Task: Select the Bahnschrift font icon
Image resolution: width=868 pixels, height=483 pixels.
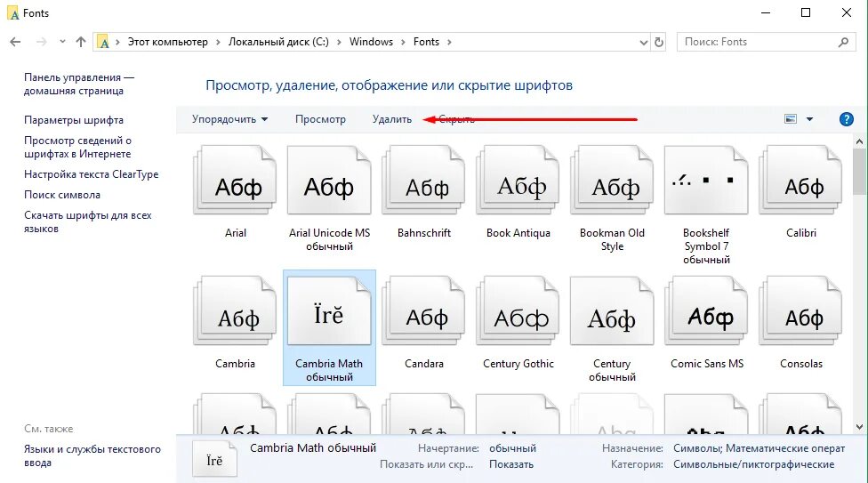Action: pos(424,181)
